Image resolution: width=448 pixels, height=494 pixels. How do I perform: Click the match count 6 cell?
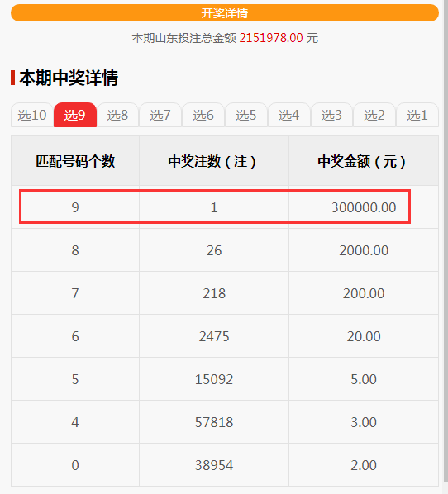75,336
